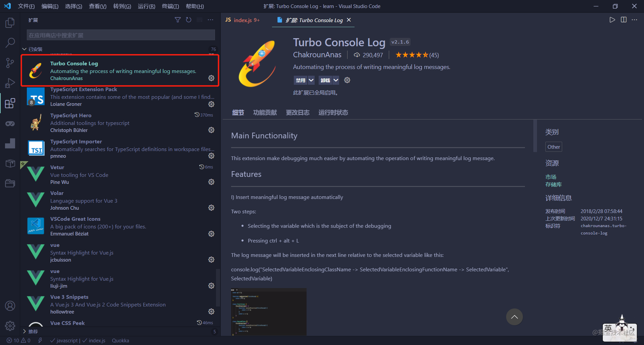Open extensions panel more actions menu
644x345 pixels.
(211, 20)
